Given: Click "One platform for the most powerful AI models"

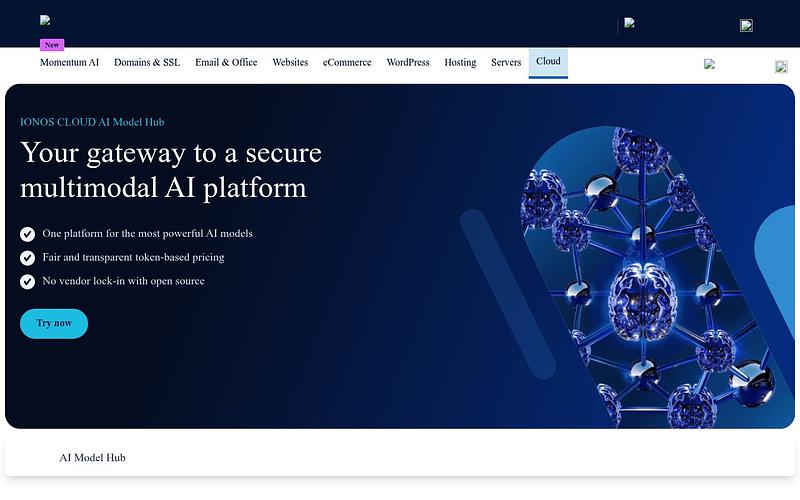Looking at the screenshot, I should (147, 234).
